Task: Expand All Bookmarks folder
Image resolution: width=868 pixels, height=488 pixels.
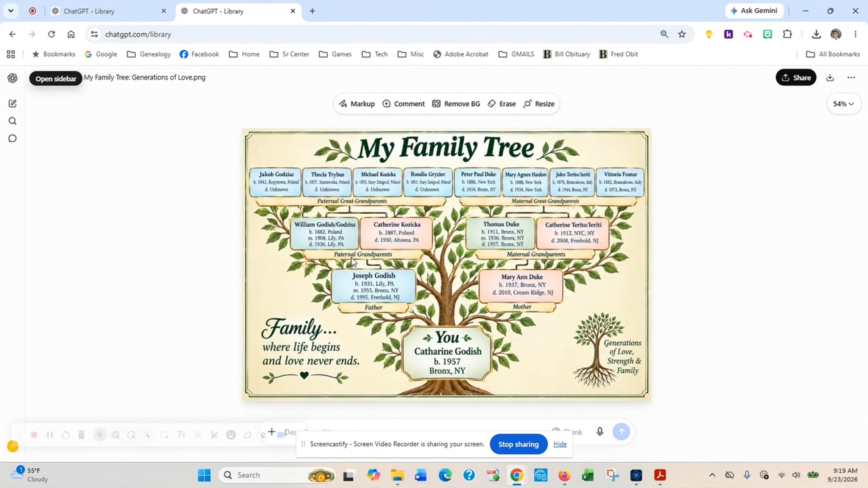Action: tap(833, 54)
